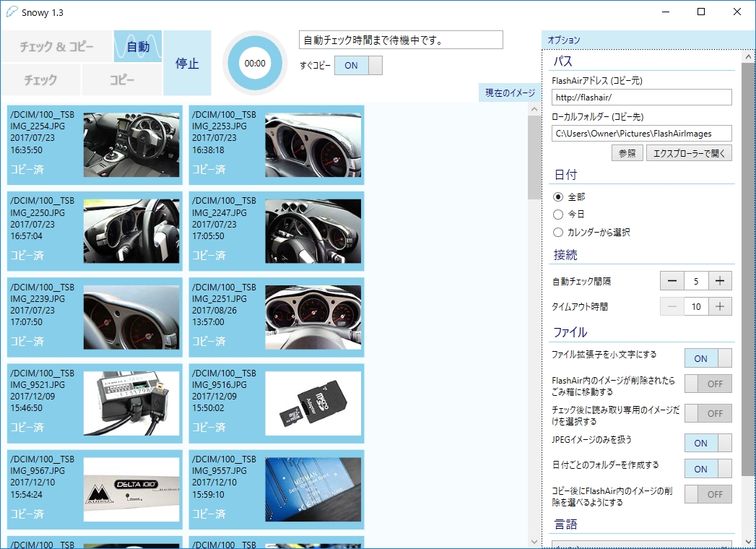The image size is (756, 549).
Task: Select the IMG_9516.JPG microSD thumbnail
Action: pyautogui.click(x=313, y=403)
